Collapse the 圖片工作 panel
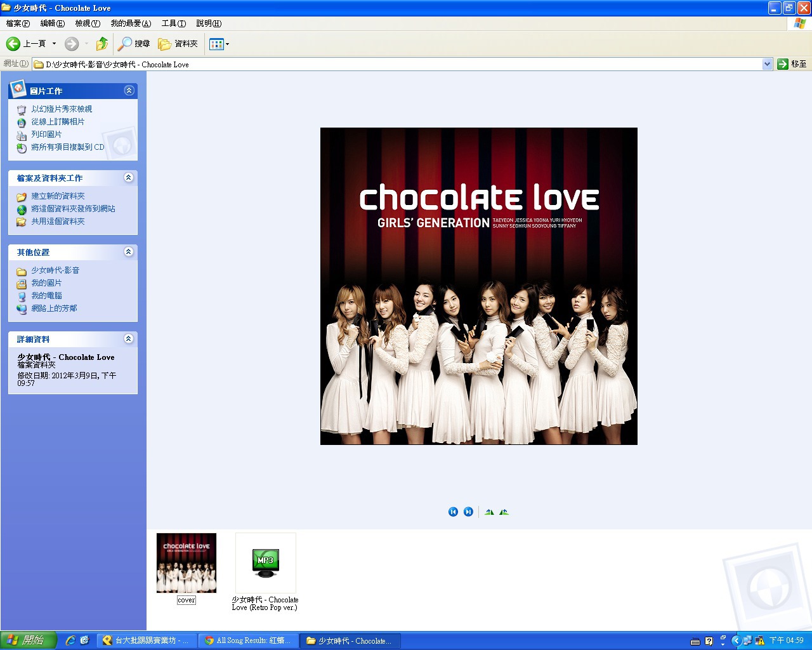812x650 pixels. (129, 91)
